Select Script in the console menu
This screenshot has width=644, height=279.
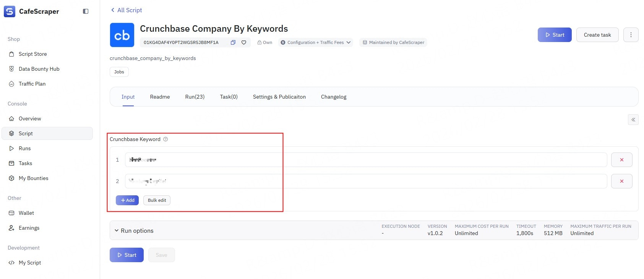point(47,133)
